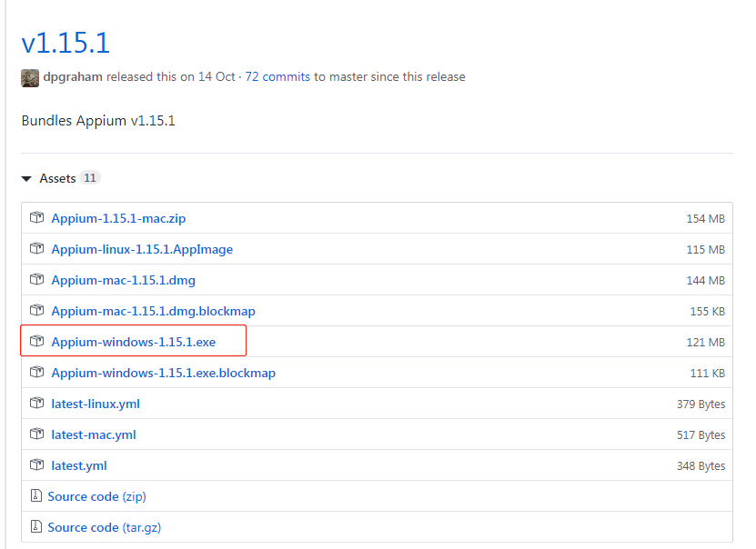Click the dpgraham avatar image
Screen dimensions: 756x549
30,78
